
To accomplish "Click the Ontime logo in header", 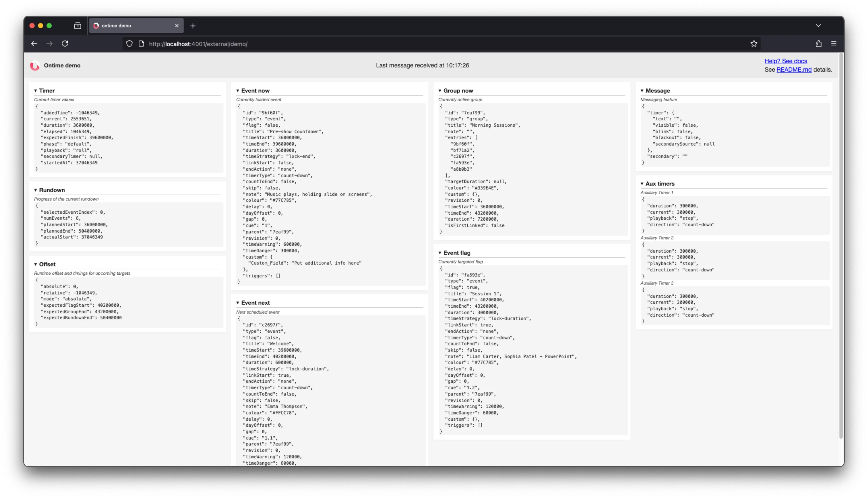I will (x=35, y=65).
